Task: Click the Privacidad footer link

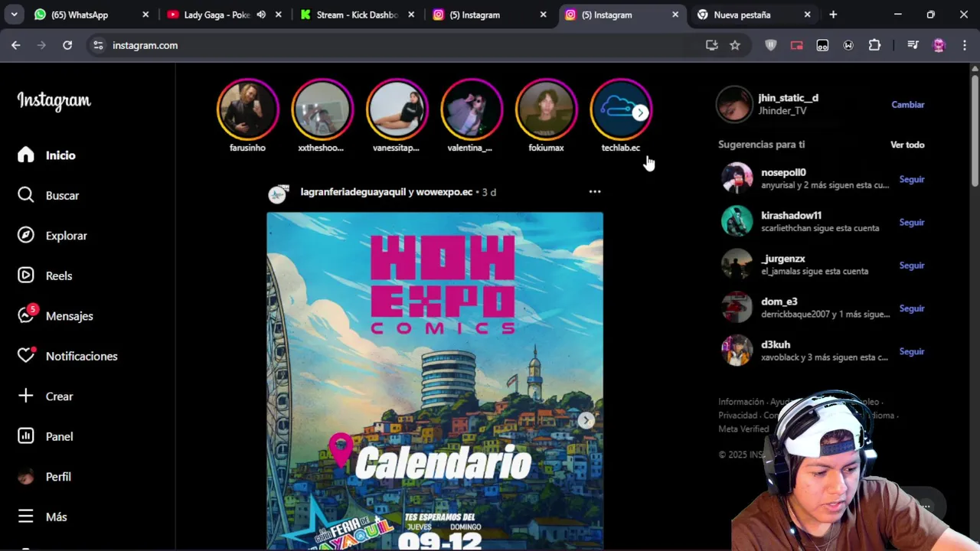Action: (x=738, y=416)
